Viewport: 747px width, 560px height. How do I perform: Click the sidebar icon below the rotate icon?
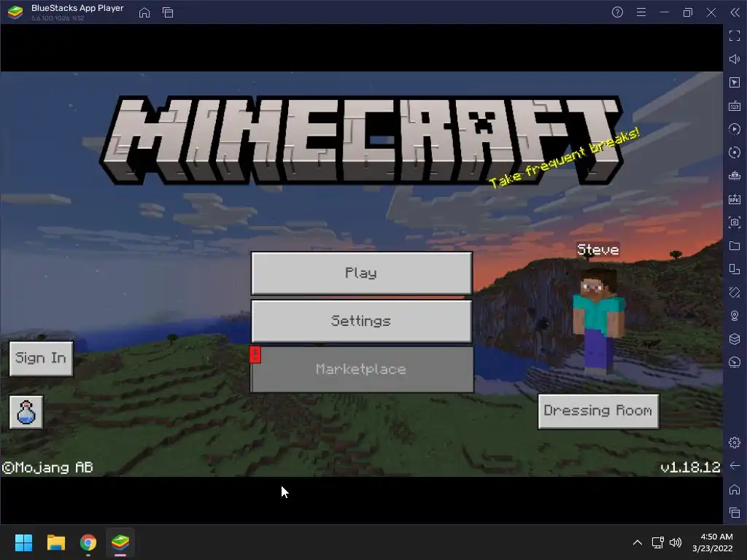[735, 292]
